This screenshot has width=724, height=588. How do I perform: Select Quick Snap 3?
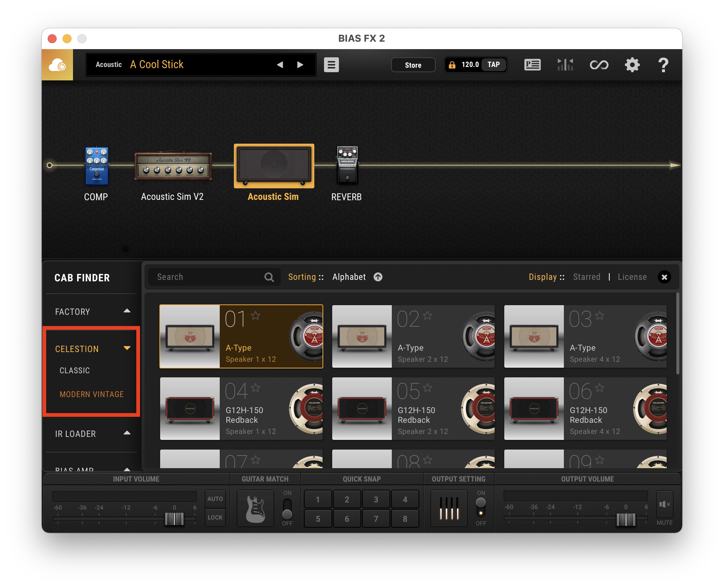pyautogui.click(x=376, y=499)
